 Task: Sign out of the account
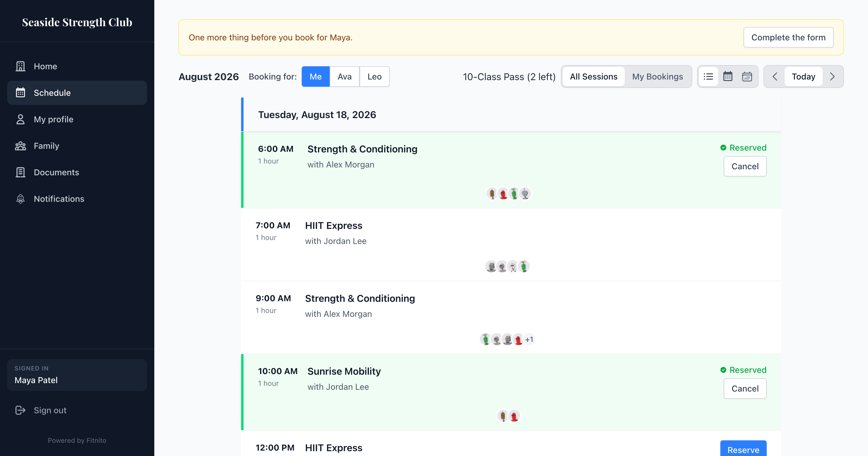pyautogui.click(x=77, y=410)
